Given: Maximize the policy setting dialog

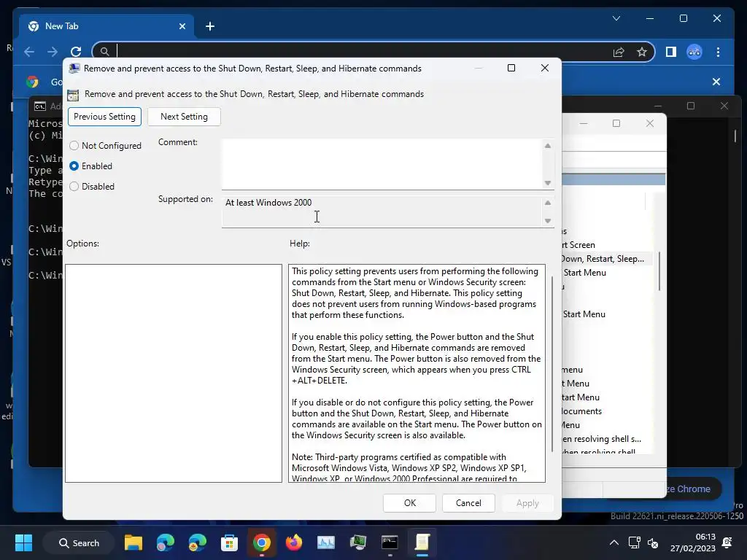Looking at the screenshot, I should point(511,68).
